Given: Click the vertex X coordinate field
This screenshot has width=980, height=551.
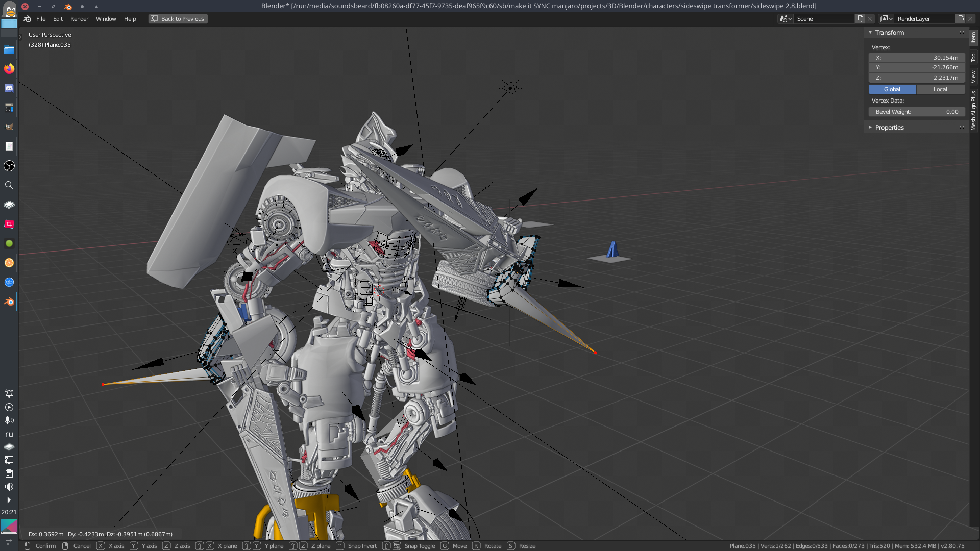Looking at the screenshot, I should (916, 58).
